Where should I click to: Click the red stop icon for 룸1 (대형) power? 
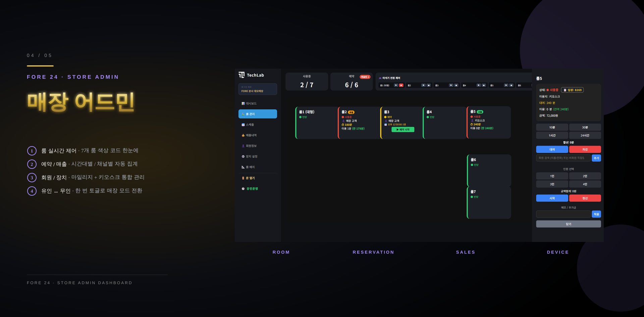[x=401, y=85]
